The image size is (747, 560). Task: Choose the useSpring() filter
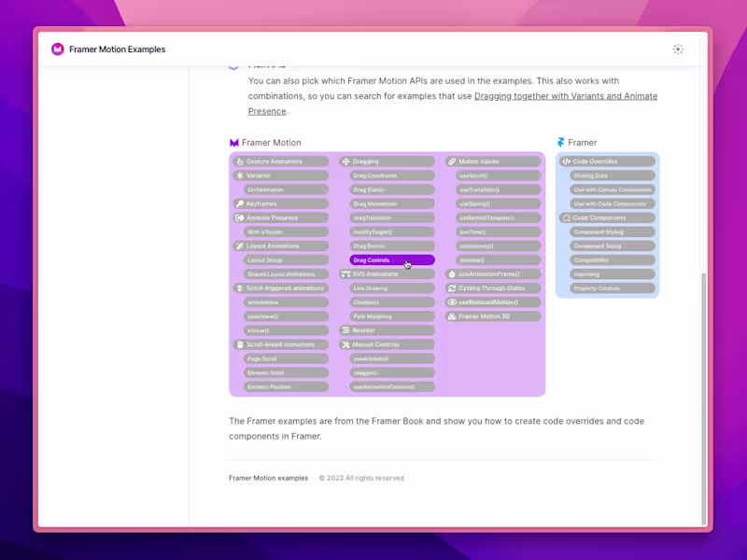[499, 203]
